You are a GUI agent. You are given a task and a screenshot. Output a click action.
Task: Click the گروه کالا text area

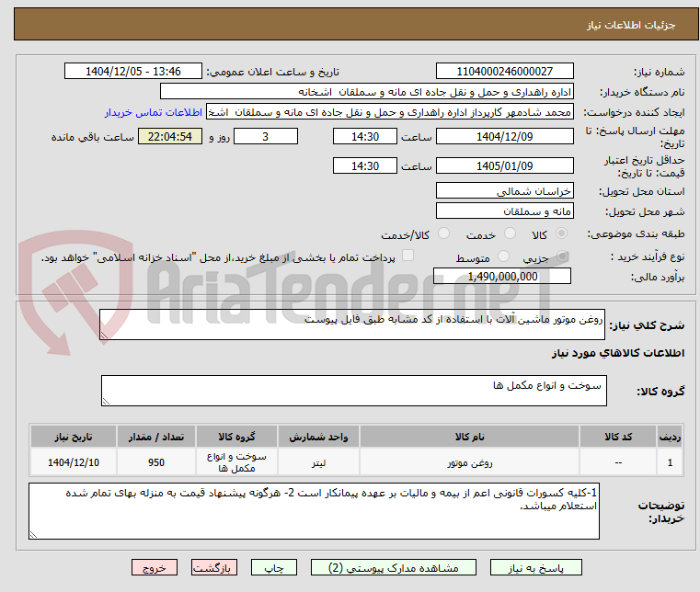(x=354, y=391)
